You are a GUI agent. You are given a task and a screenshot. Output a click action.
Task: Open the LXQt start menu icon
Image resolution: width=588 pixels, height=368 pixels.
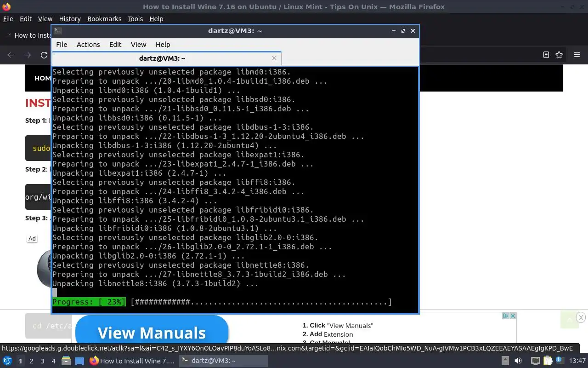click(7, 361)
